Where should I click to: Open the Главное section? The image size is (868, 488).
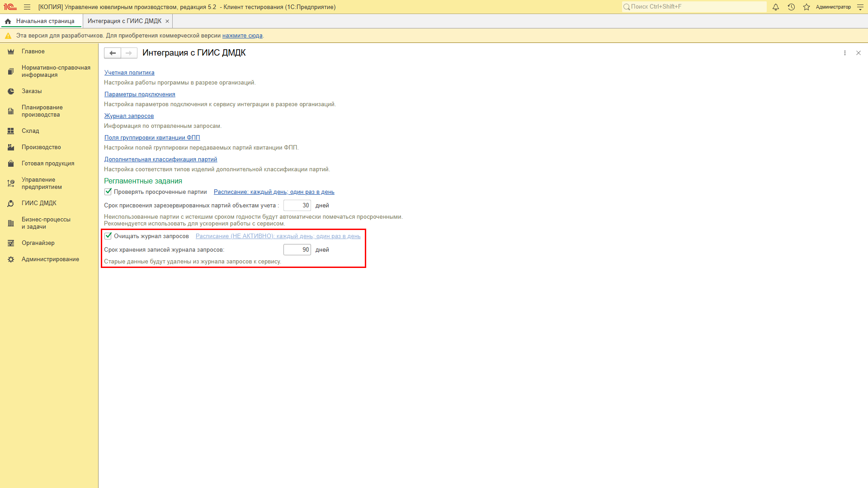(x=33, y=52)
